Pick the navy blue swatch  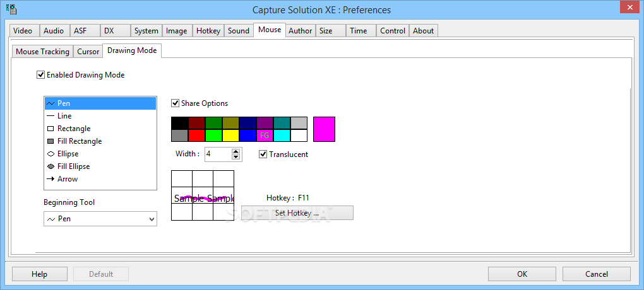coord(247,123)
